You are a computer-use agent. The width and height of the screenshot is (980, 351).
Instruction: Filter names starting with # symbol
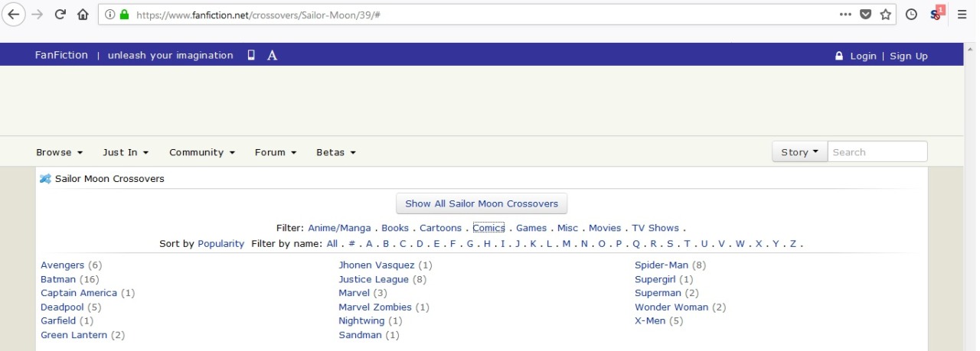pyautogui.click(x=352, y=244)
